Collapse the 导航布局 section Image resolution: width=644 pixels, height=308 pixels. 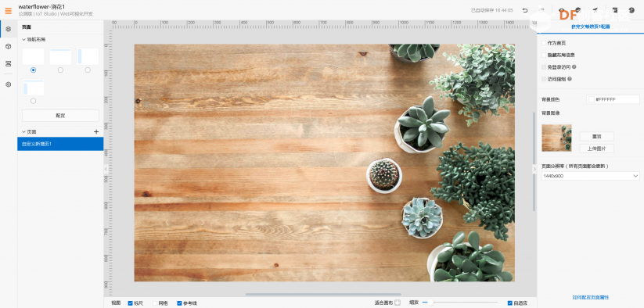click(x=23, y=39)
